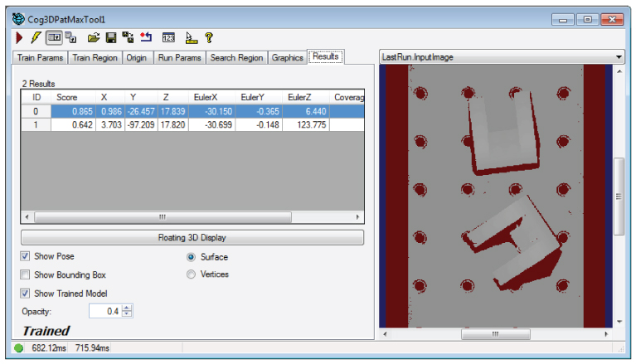Click the Opacity value input field
The height and width of the screenshot is (364, 636).
click(104, 311)
